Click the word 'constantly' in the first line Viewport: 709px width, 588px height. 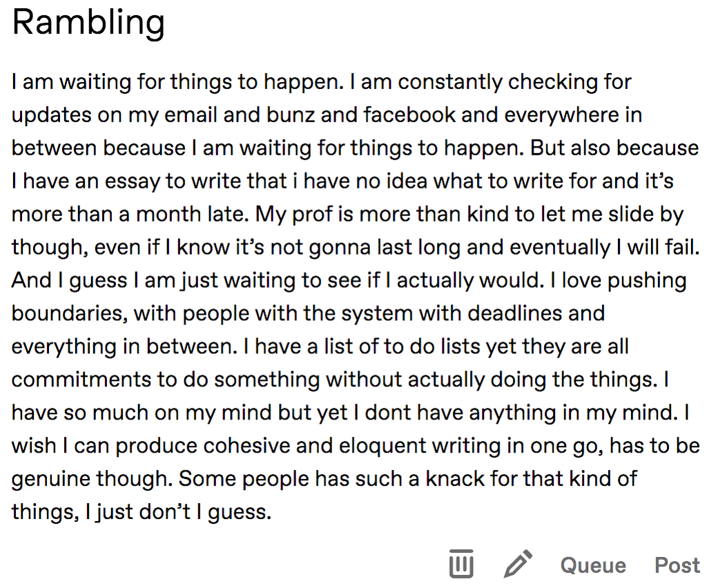click(450, 82)
